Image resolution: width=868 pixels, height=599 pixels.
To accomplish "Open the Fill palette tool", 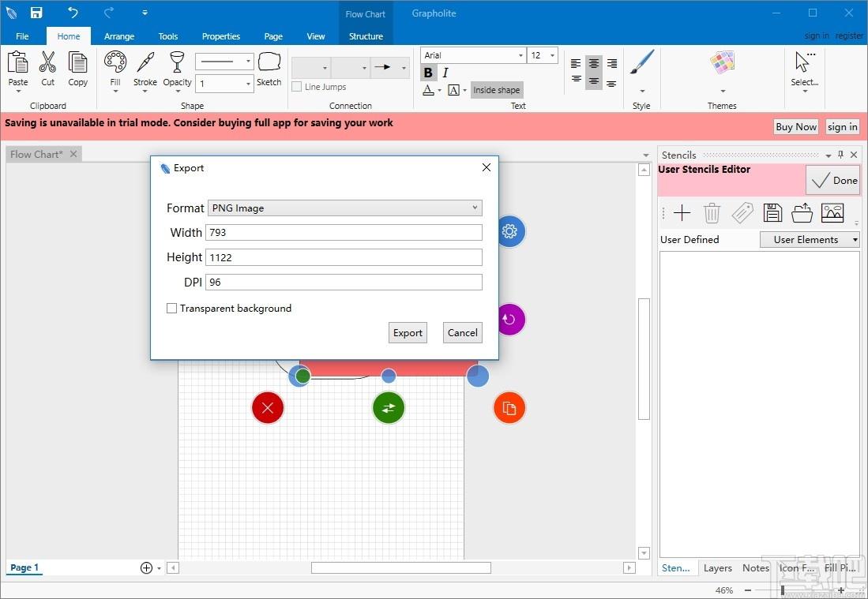I will coord(115,71).
